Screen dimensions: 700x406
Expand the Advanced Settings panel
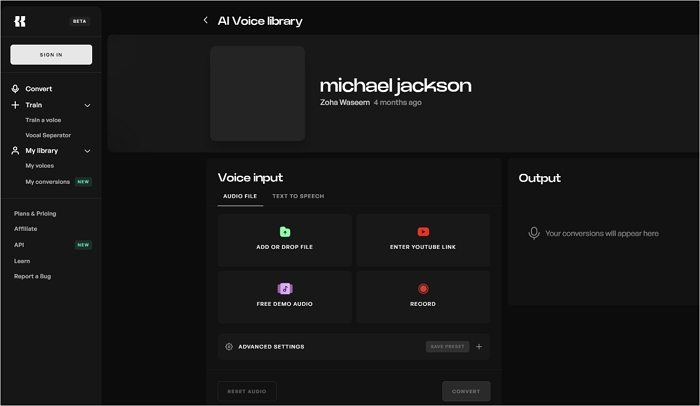(x=271, y=347)
